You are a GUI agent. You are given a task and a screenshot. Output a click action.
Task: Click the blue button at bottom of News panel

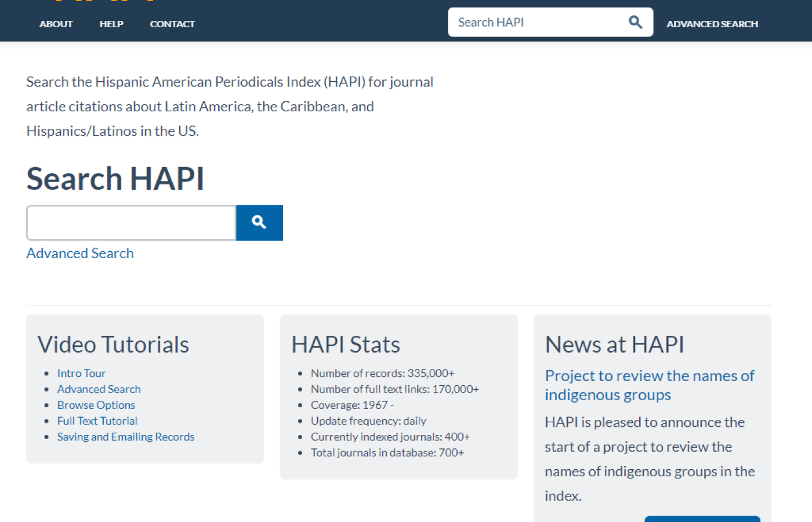702,520
